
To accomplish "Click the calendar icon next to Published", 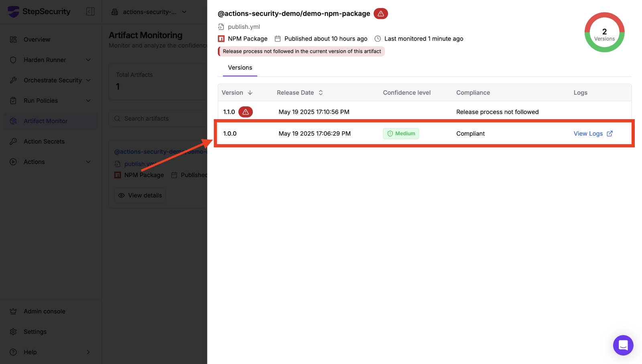I will tap(278, 39).
